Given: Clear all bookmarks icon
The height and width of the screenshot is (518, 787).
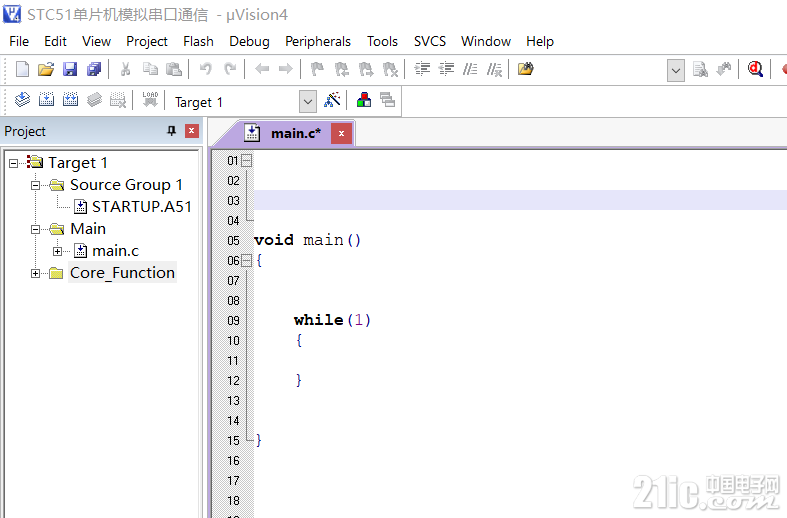Looking at the screenshot, I should coord(390,69).
